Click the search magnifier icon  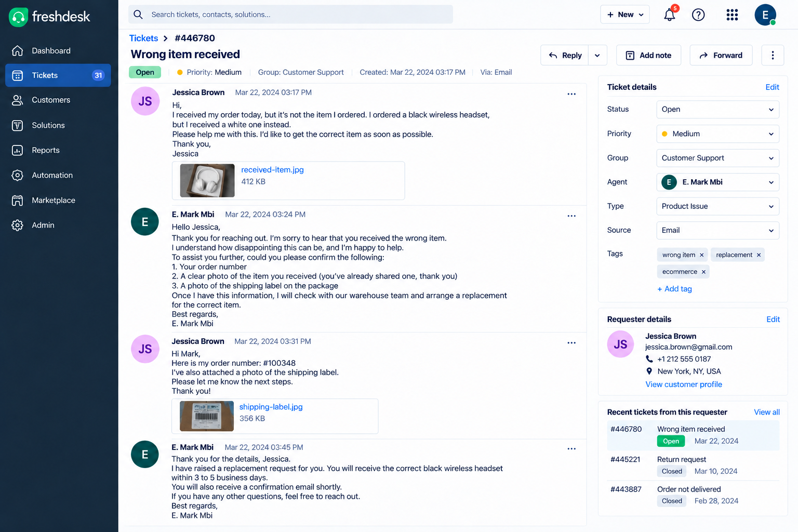tap(138, 15)
